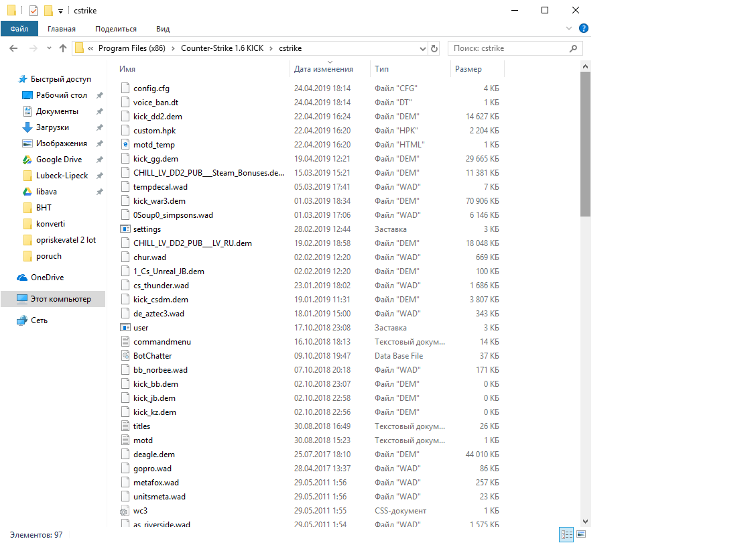Screen dimensions: 756x543
Task: Click the Properties quick access icon
Action: click(x=34, y=10)
